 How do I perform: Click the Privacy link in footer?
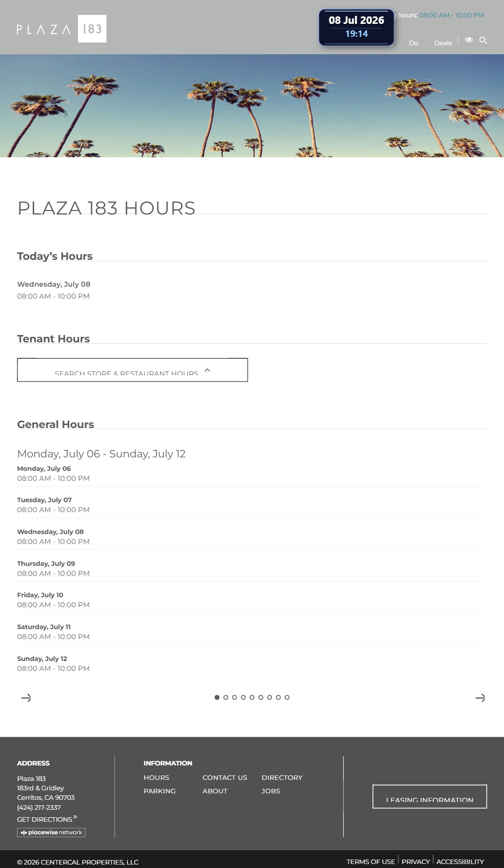click(x=415, y=862)
